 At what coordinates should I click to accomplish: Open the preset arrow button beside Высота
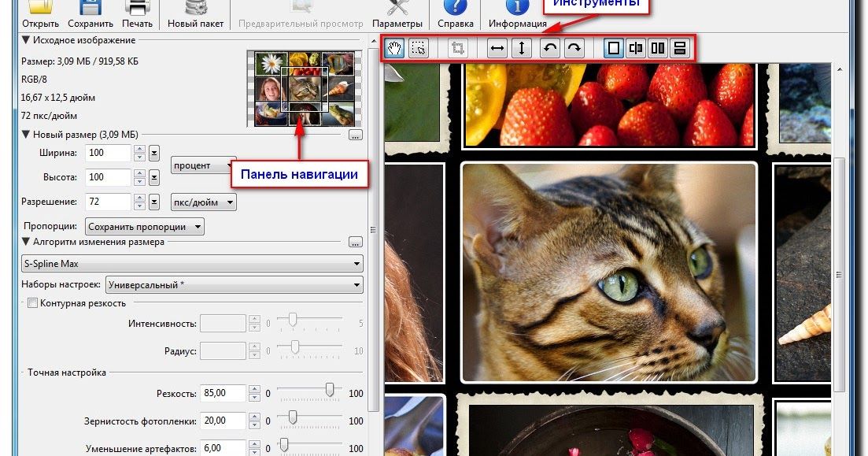tap(154, 177)
